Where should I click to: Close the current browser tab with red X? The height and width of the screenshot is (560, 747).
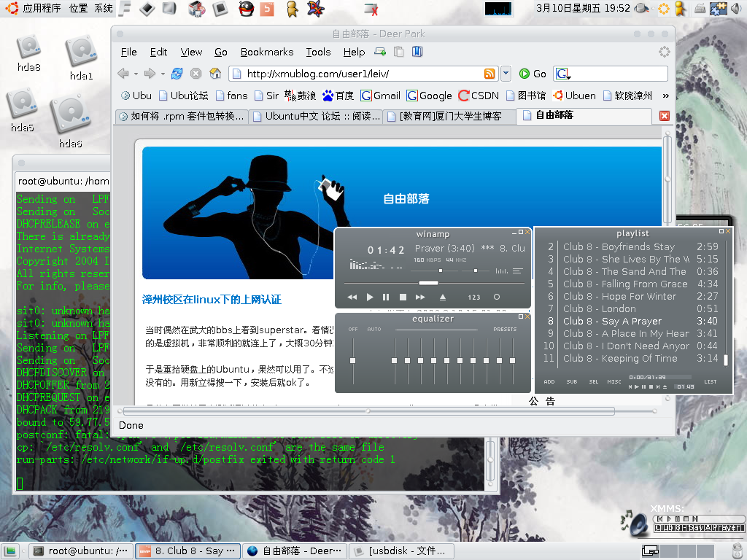664,116
